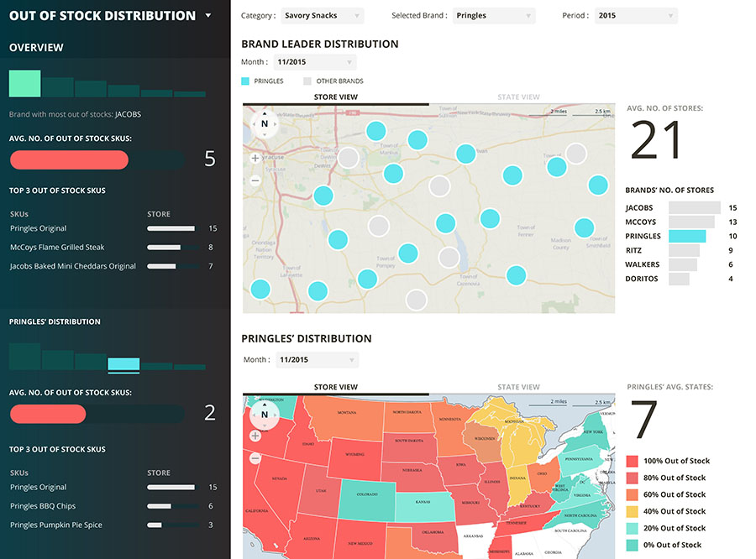This screenshot has width=756, height=559.
Task: Select the highlighted light-green bar in the Overview chart
Action: (x=24, y=83)
